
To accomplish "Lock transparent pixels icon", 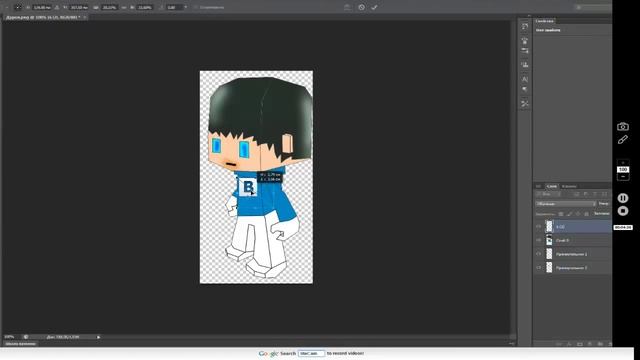I will pyautogui.click(x=561, y=214).
